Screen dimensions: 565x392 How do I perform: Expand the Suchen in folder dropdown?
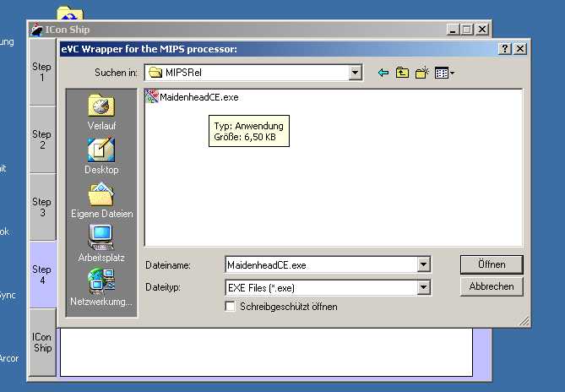pos(355,73)
